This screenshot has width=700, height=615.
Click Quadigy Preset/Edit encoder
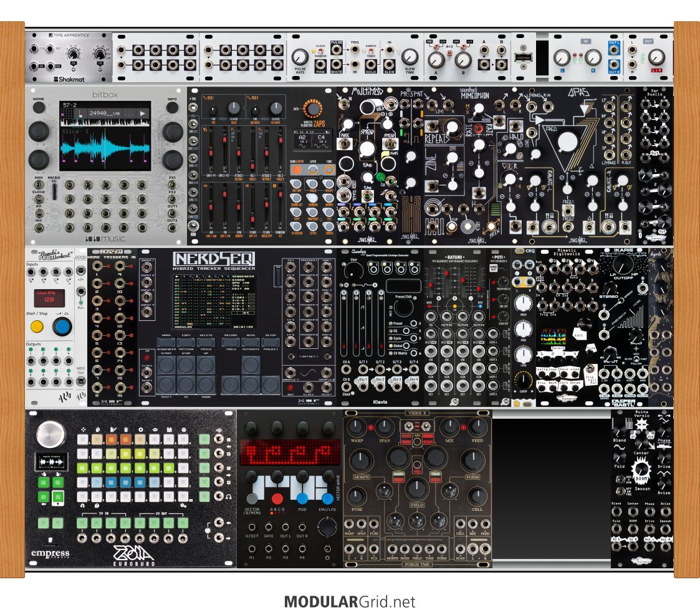403,308
